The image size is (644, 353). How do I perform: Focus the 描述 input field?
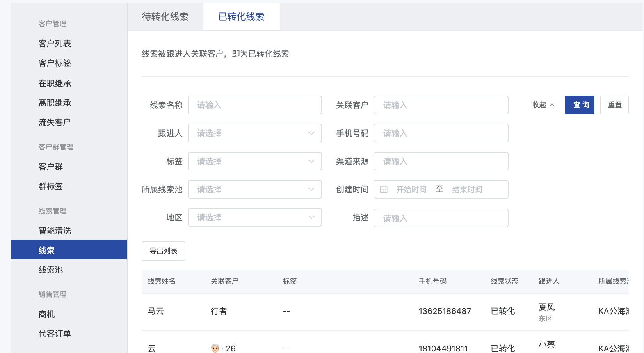[441, 218]
